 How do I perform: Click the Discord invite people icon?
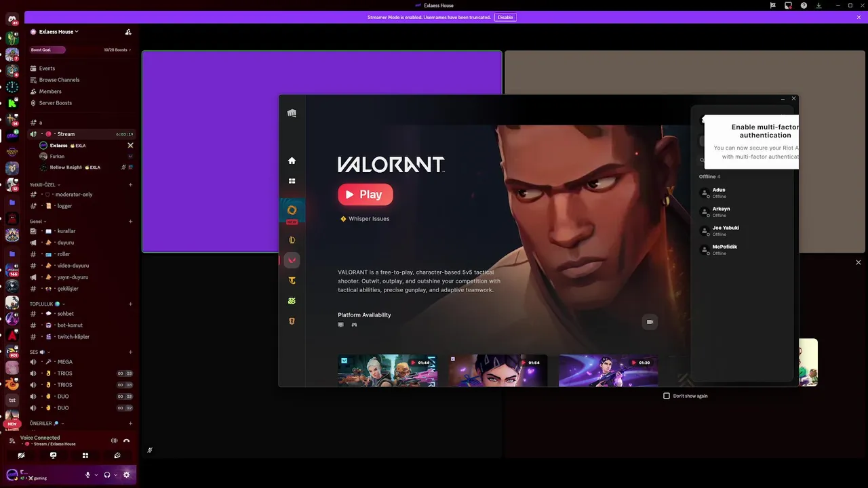click(x=128, y=32)
